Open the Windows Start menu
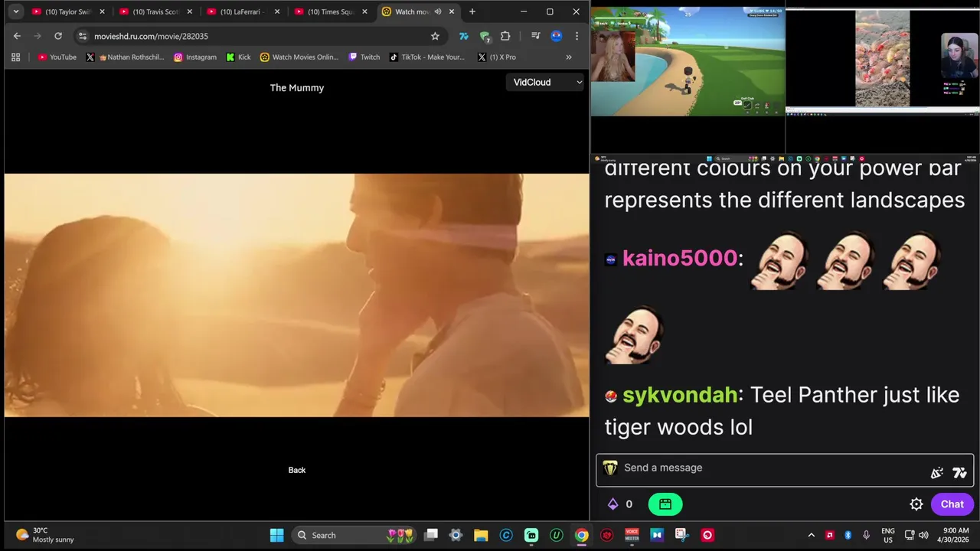980x551 pixels. pyautogui.click(x=277, y=535)
